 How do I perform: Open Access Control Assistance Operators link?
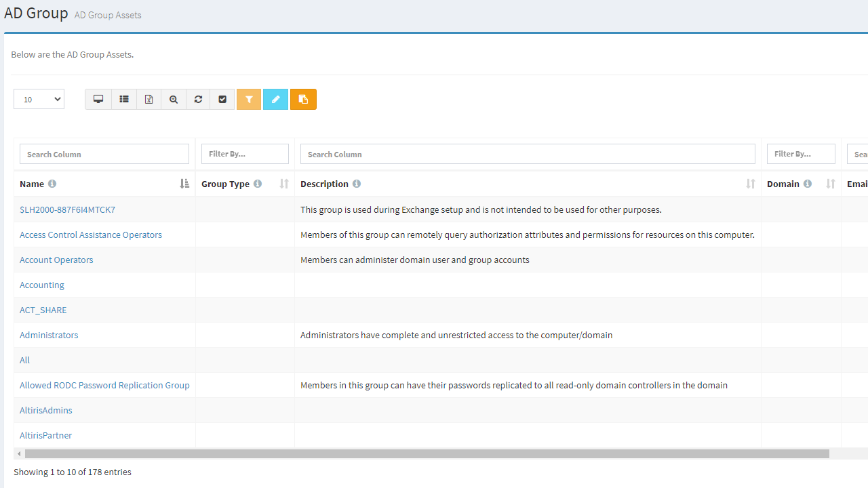click(x=91, y=235)
